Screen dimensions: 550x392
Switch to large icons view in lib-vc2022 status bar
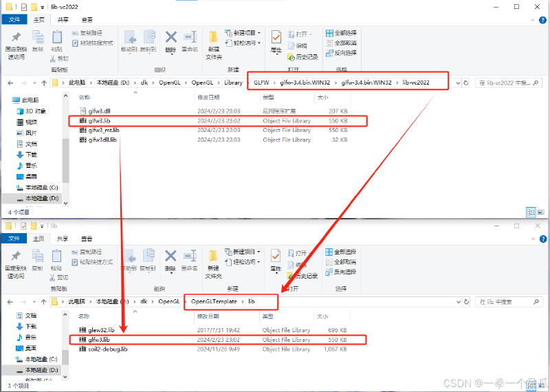click(541, 212)
